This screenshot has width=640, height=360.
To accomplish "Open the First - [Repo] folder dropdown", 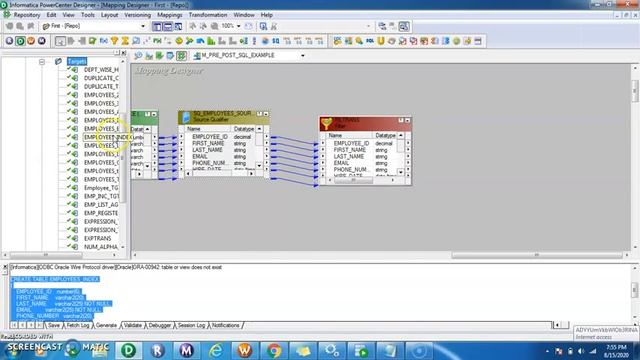I will coord(143,26).
